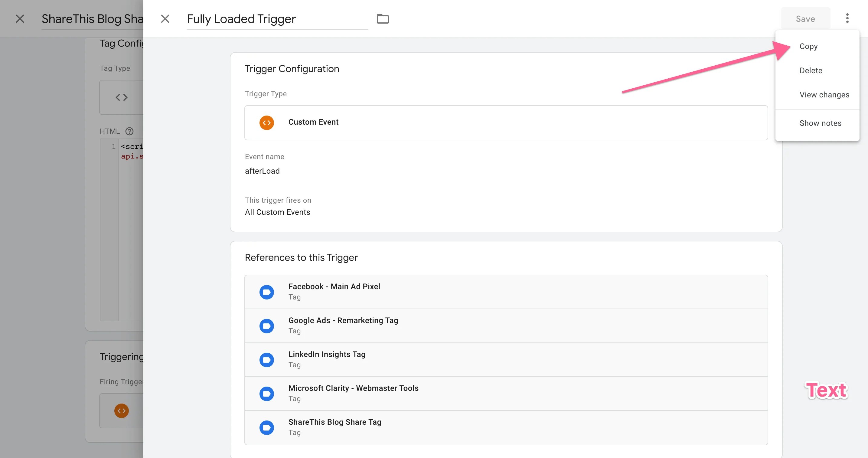Viewport: 868px width, 458px height.
Task: Choose Show notes in the menu
Action: 820,123
